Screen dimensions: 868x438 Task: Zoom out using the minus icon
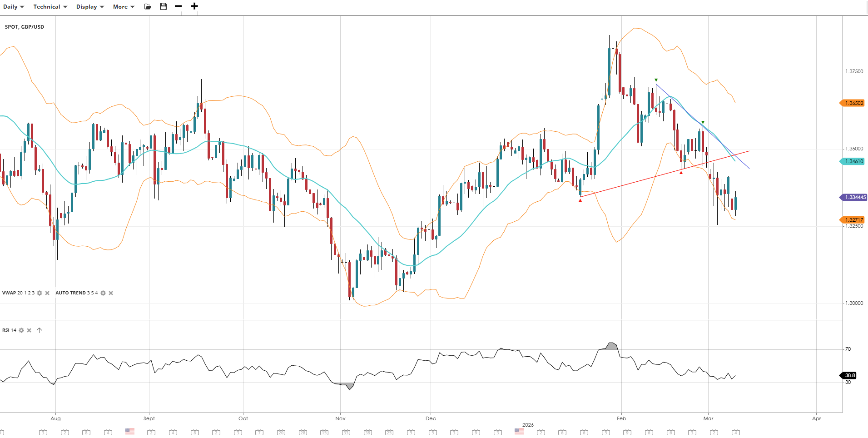pos(179,6)
